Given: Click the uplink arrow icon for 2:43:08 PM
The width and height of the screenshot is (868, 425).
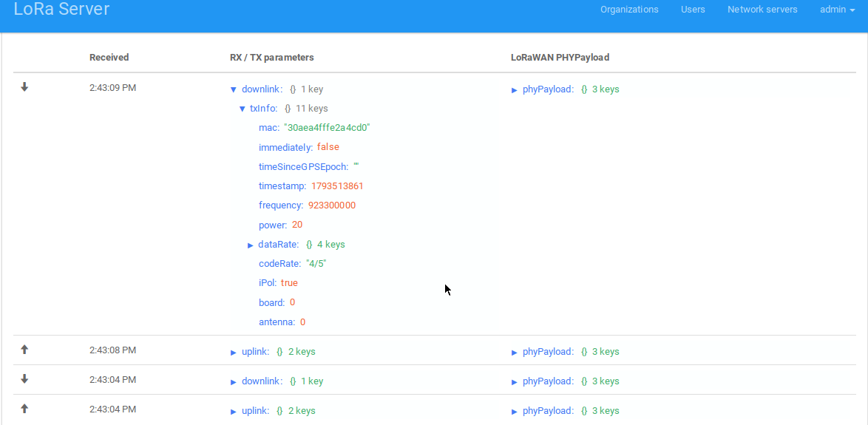Looking at the screenshot, I should coord(24,349).
